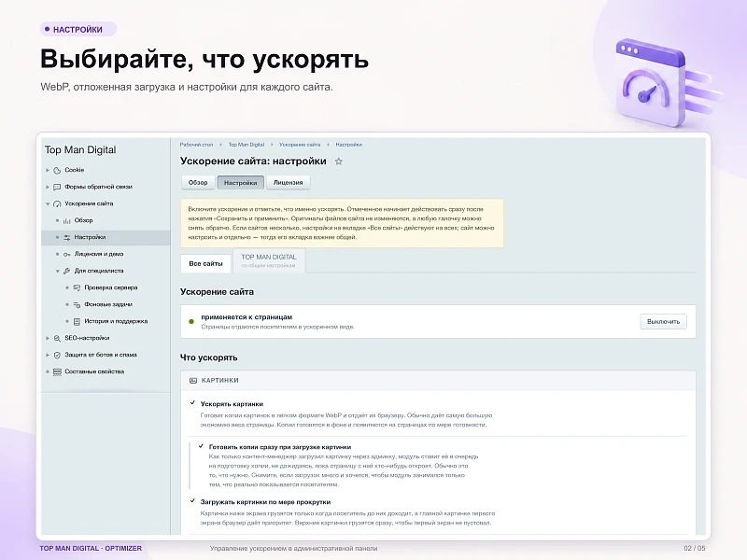
Task: Open Обзор item in sidebar tree
Action: pyautogui.click(x=83, y=220)
